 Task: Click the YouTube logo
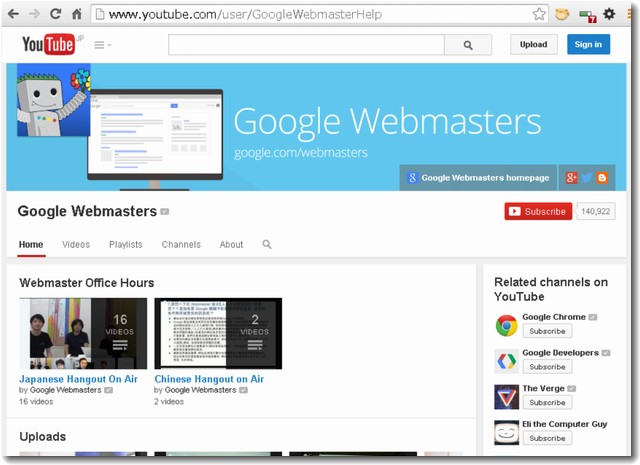pyautogui.click(x=49, y=44)
